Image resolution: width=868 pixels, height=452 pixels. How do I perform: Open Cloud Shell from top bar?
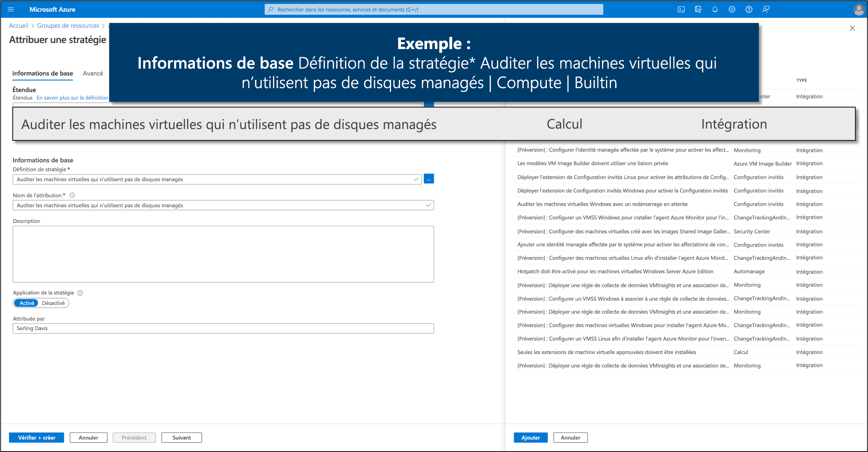click(x=681, y=9)
